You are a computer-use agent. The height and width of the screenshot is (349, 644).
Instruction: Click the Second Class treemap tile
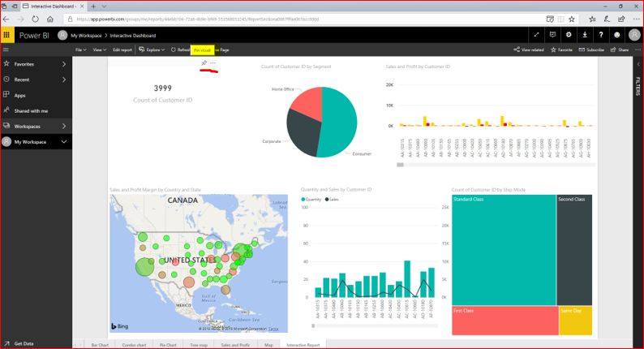[574, 250]
